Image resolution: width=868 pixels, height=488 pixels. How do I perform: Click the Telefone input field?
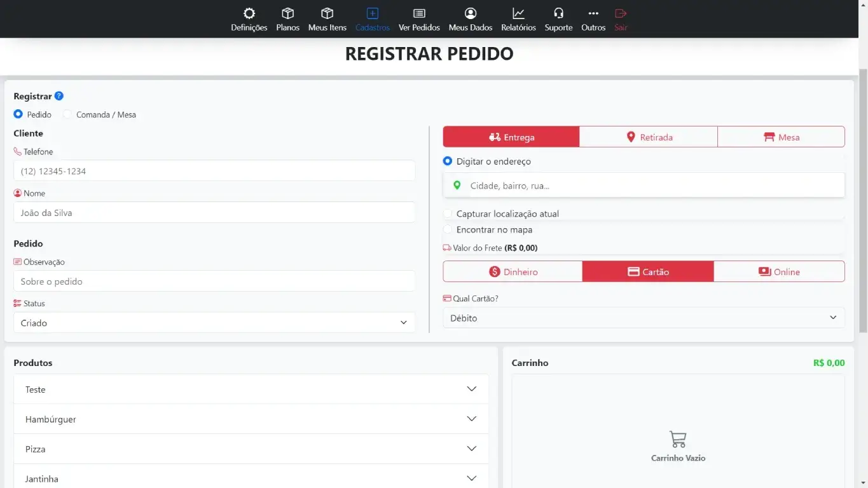214,171
